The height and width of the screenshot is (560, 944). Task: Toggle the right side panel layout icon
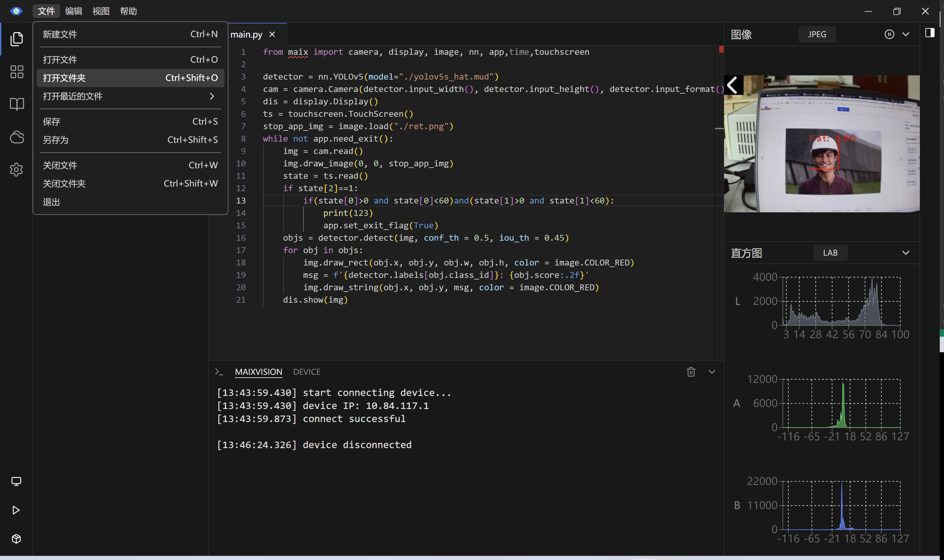pos(930,33)
